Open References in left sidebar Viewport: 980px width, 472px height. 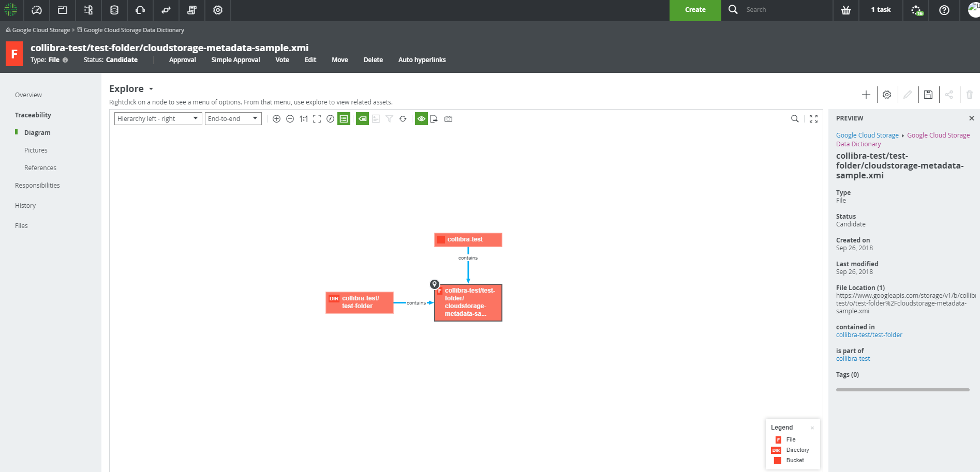pyautogui.click(x=40, y=168)
